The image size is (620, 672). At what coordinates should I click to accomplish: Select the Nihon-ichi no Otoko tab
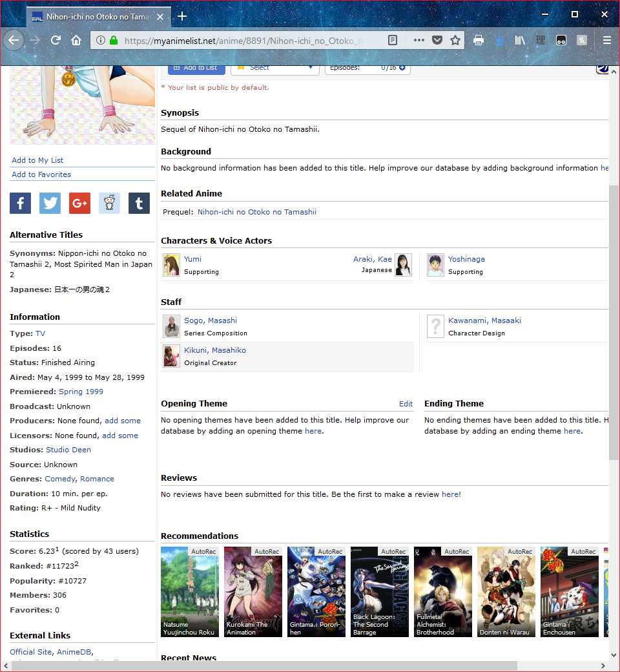pos(97,16)
